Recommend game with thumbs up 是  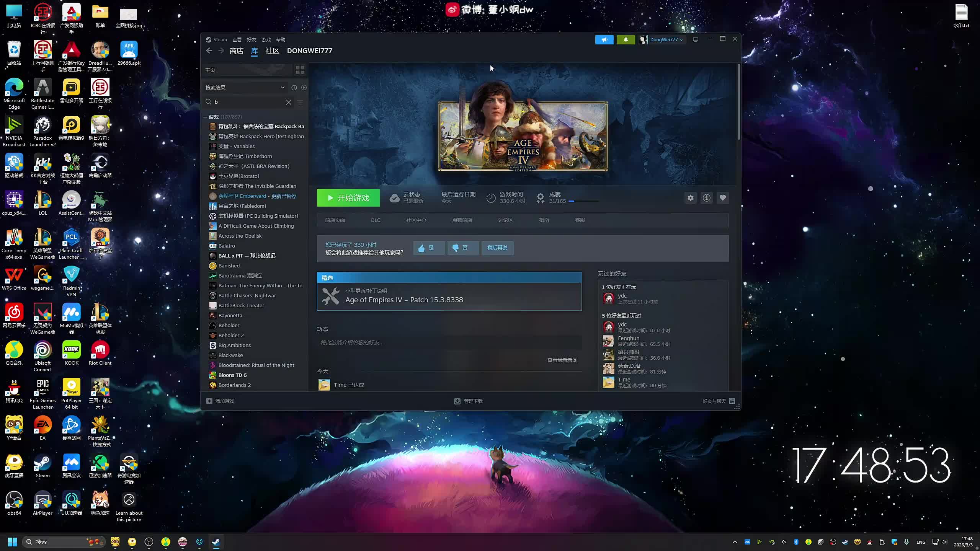(429, 248)
